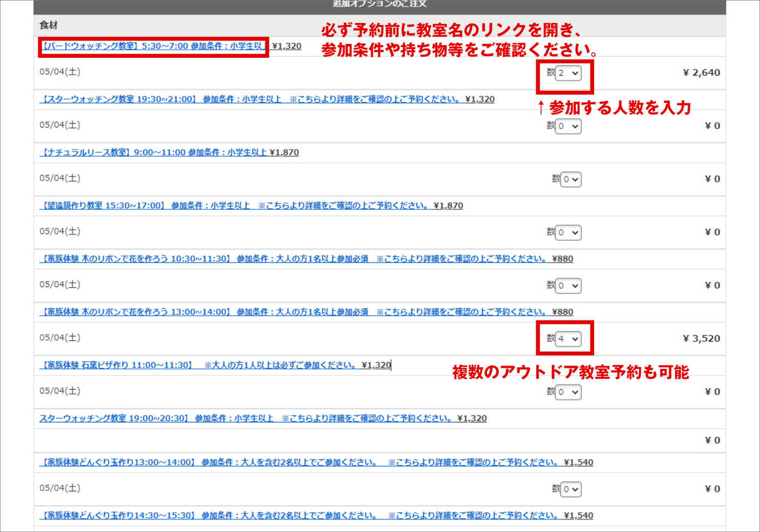Open quantity dropdown showing 2 for バードウォッチング教室
The width and height of the screenshot is (760, 532).
tap(568, 73)
